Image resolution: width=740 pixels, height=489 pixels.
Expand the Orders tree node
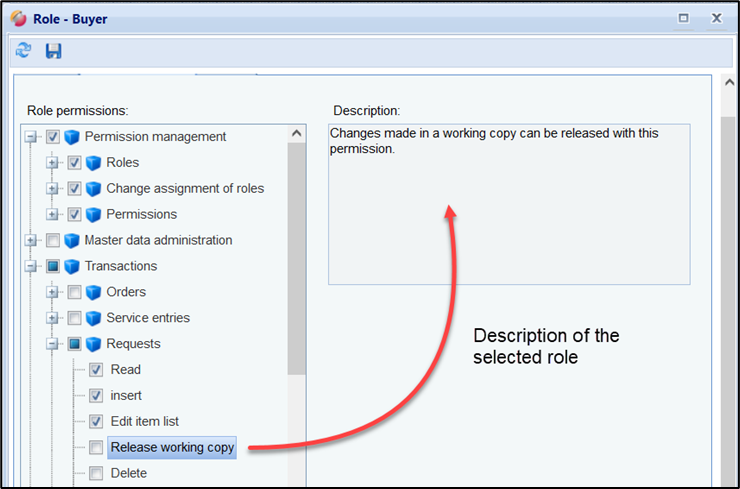(53, 292)
